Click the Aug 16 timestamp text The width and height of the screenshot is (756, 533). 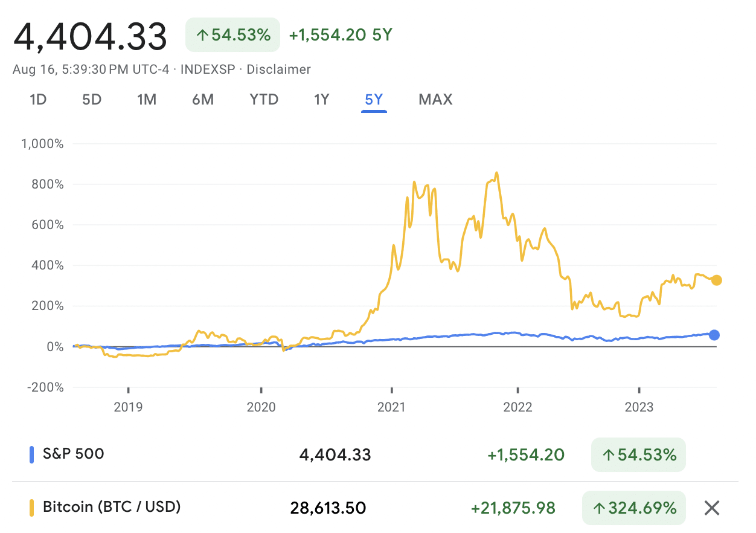tap(91, 69)
